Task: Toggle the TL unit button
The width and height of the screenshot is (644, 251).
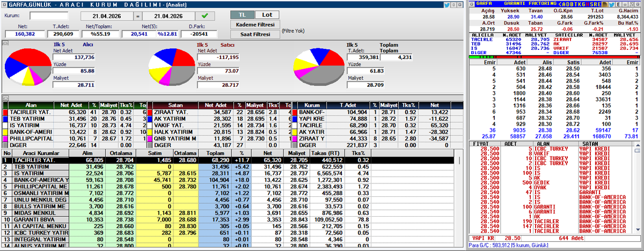Action: [x=241, y=14]
